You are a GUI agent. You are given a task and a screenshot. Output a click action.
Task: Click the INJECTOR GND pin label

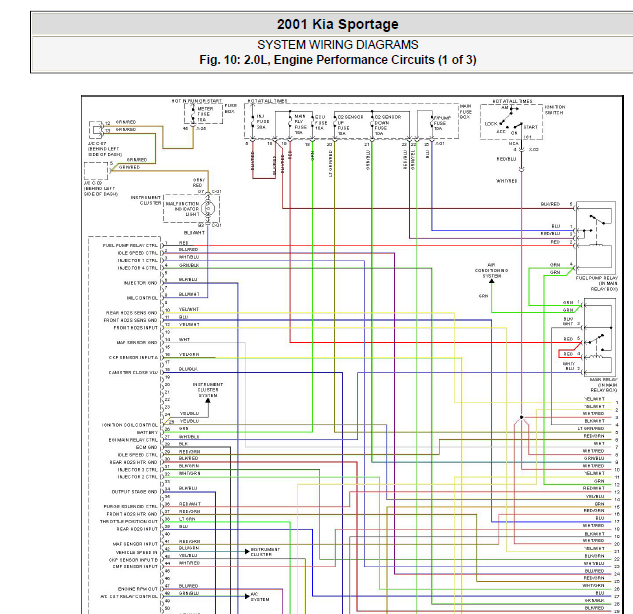click(x=140, y=283)
